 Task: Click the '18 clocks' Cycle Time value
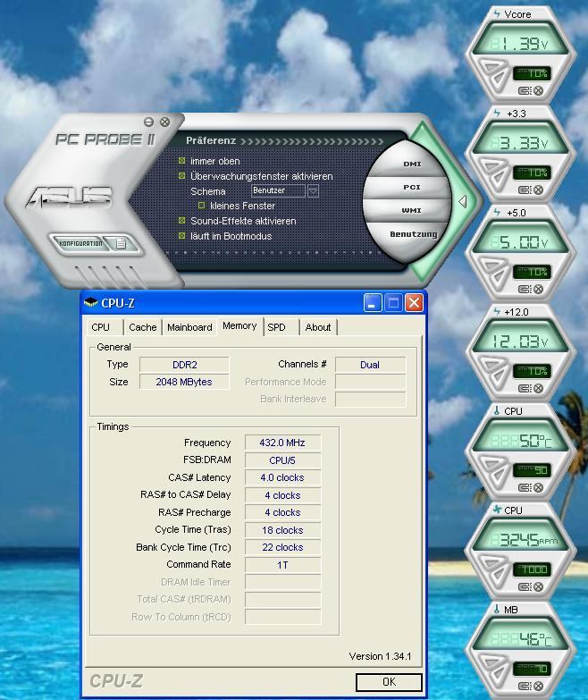[x=282, y=530]
